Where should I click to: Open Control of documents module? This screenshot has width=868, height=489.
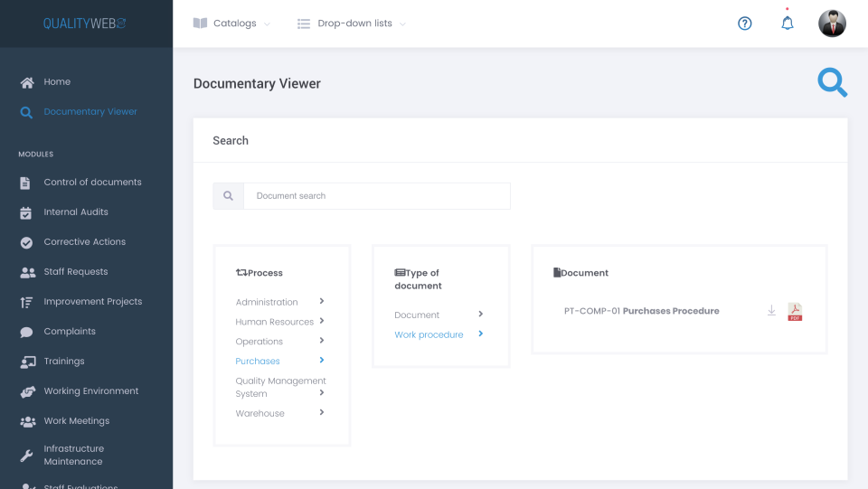(92, 183)
